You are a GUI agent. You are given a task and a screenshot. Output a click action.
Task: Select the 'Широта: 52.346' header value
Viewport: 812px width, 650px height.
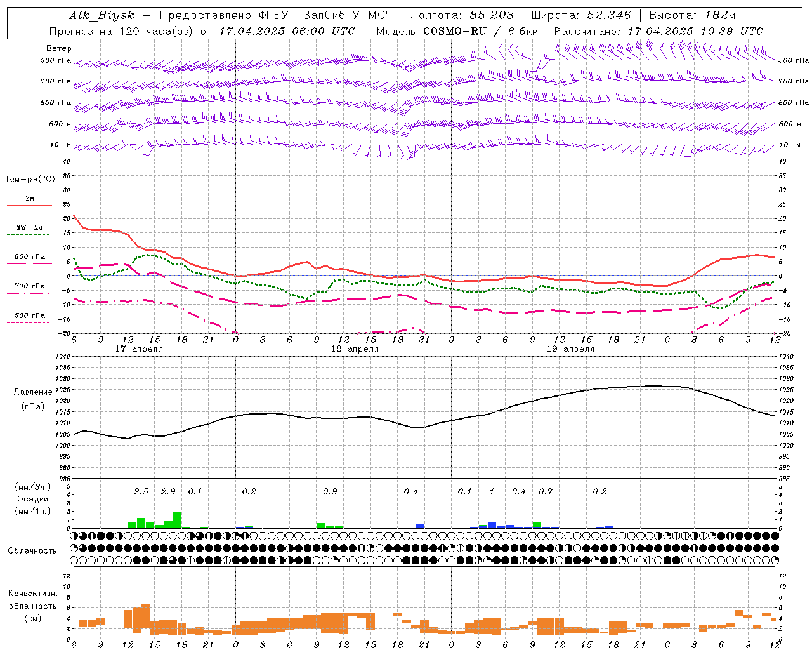pyautogui.click(x=581, y=15)
